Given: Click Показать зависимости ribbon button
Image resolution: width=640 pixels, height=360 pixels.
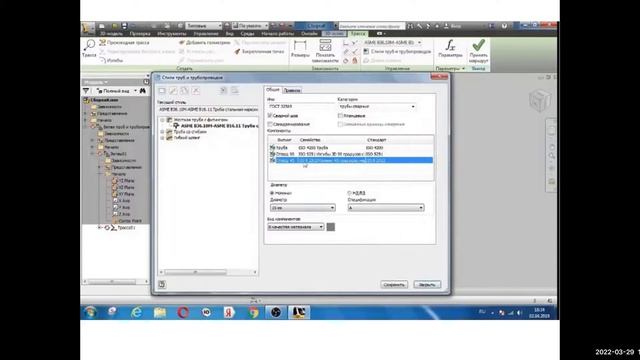Looking at the screenshot, I should tap(325, 51).
